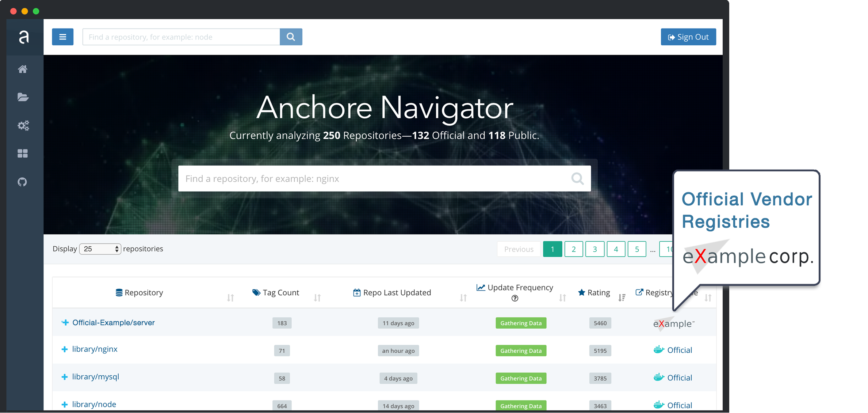Screen dimensions: 868x413
Task: Click Docker Official registry in node row
Action: [x=673, y=405]
